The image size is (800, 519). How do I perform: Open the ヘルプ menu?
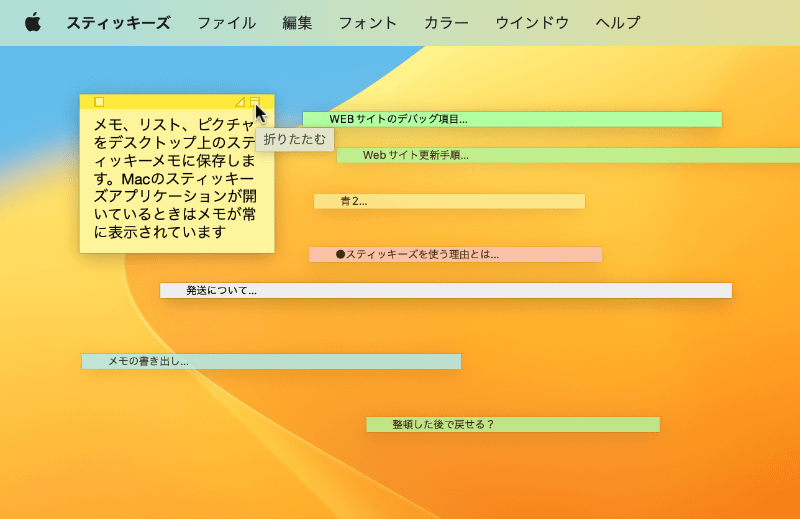(618, 23)
